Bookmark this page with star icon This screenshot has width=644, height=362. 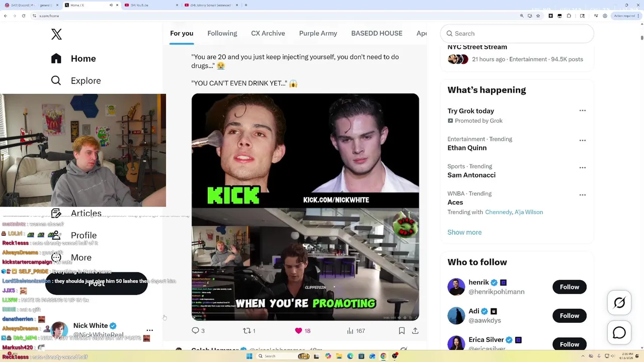538,16
